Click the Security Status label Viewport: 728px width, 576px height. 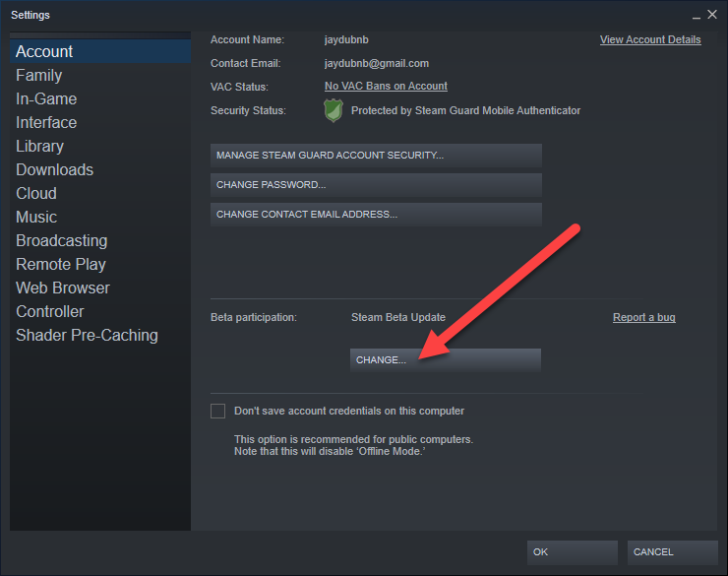248,110
